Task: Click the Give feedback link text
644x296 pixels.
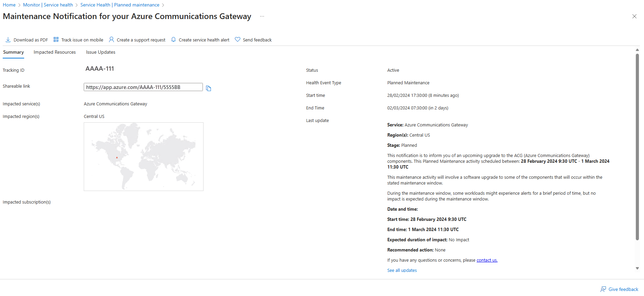Action: (624, 289)
